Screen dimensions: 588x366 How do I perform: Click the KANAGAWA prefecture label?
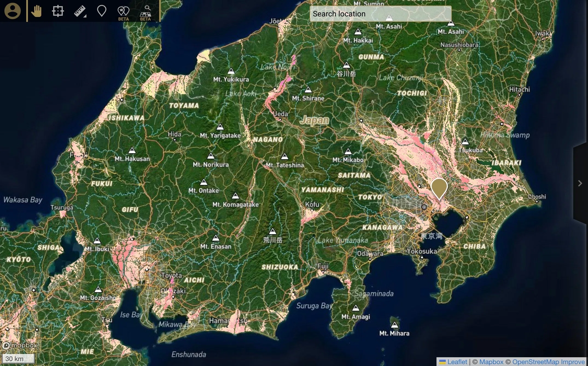[383, 228]
